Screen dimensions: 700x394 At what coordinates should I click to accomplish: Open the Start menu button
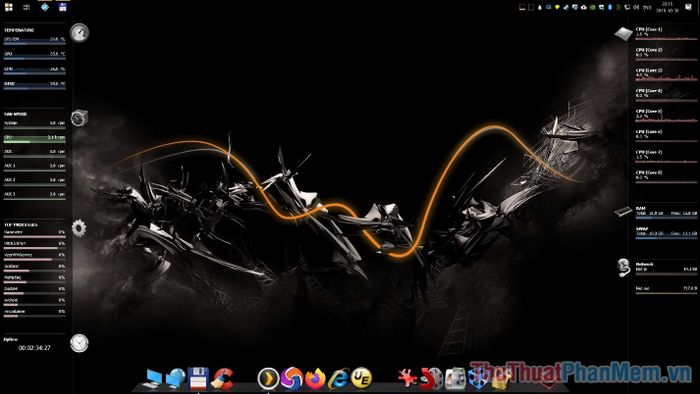tap(8, 7)
